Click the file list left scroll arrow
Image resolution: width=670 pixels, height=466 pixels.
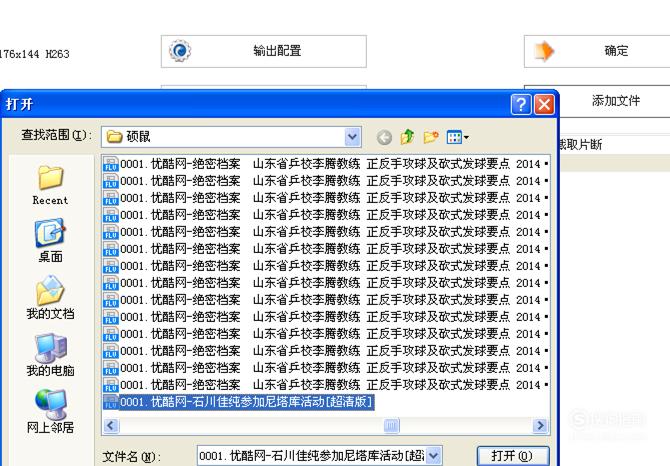click(111, 425)
